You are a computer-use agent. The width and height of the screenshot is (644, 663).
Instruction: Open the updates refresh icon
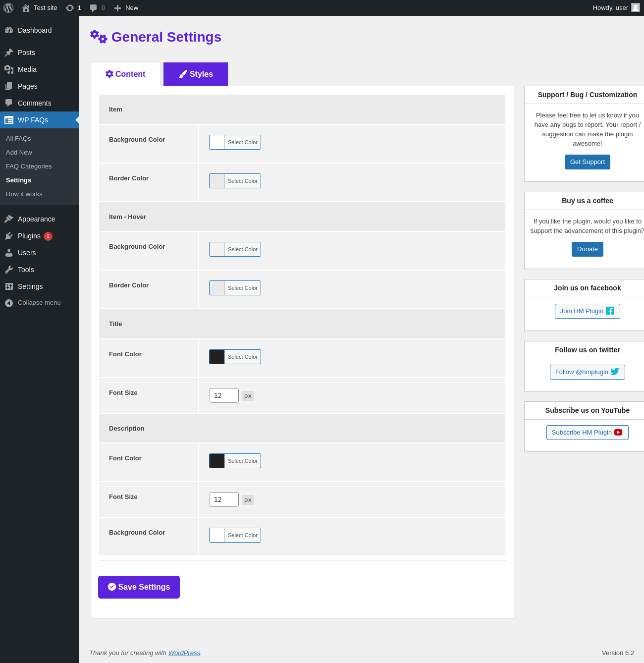70,8
